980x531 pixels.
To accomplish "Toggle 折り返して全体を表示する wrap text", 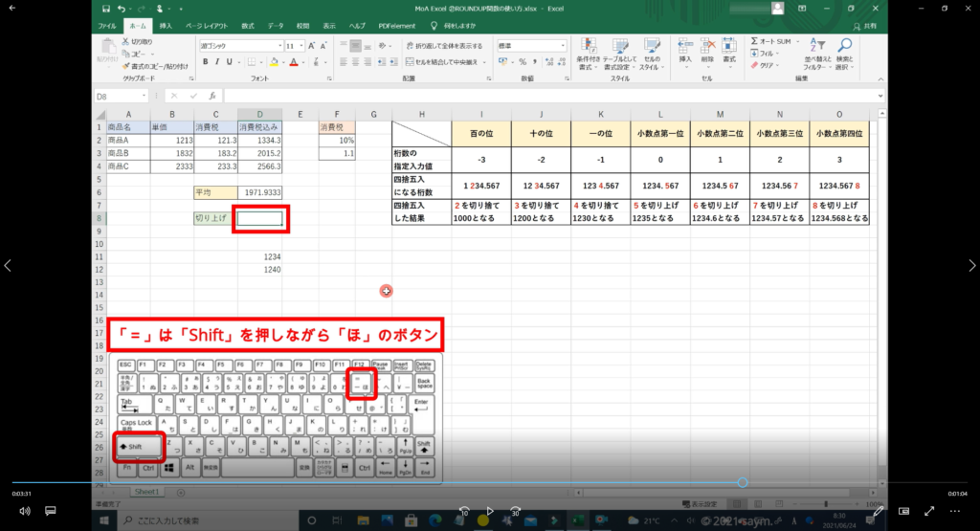I will pyautogui.click(x=443, y=45).
